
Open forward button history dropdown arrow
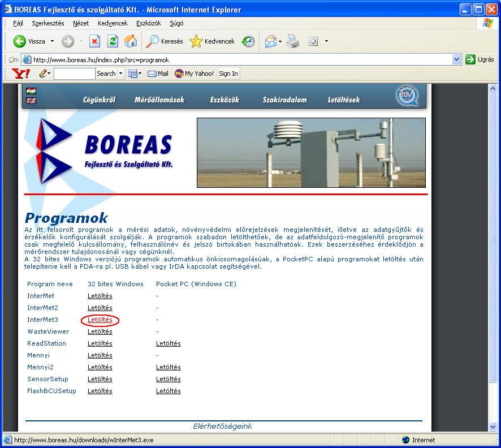click(x=81, y=41)
